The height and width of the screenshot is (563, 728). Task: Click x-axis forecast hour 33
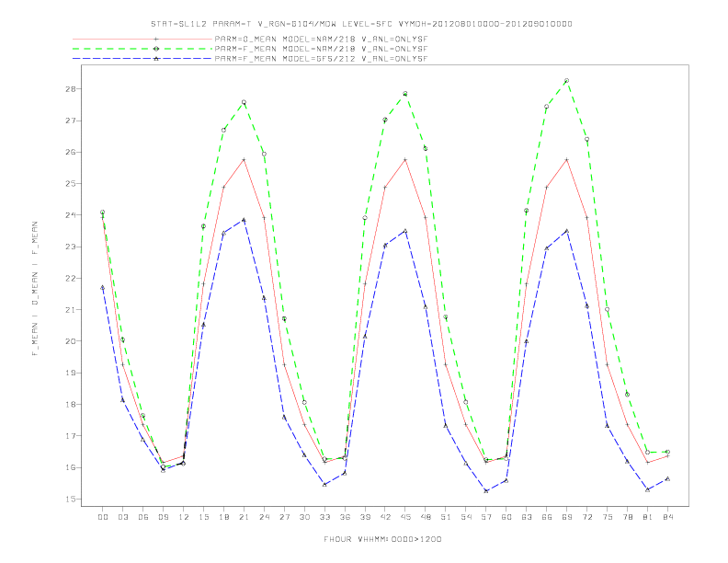[324, 517]
